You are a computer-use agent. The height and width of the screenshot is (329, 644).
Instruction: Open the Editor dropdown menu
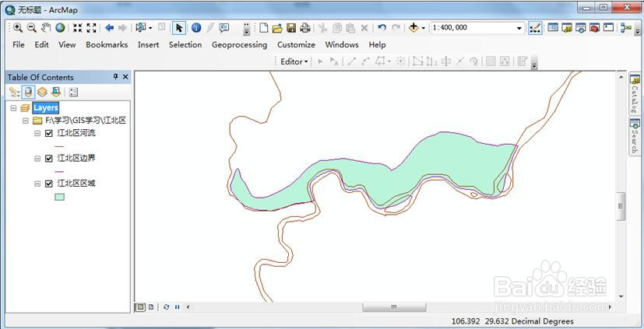[x=294, y=61]
